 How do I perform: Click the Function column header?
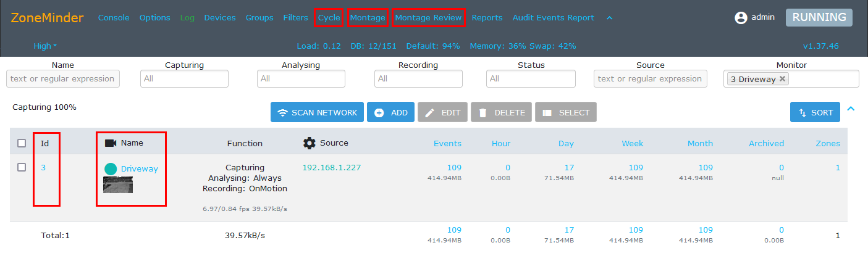(x=245, y=143)
